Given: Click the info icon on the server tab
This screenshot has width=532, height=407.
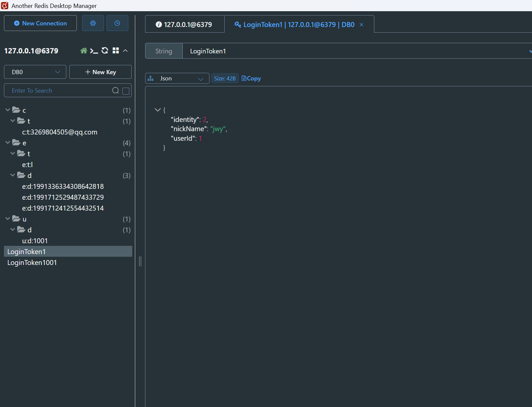Looking at the screenshot, I should click(x=159, y=24).
